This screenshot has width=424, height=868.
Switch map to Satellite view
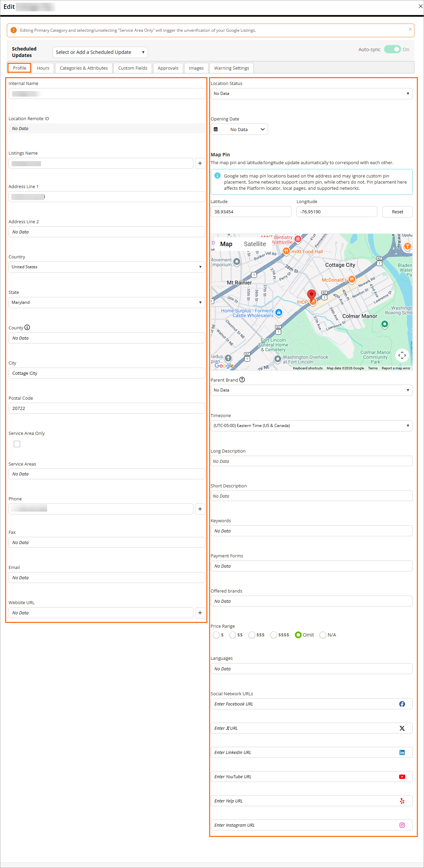click(x=255, y=244)
